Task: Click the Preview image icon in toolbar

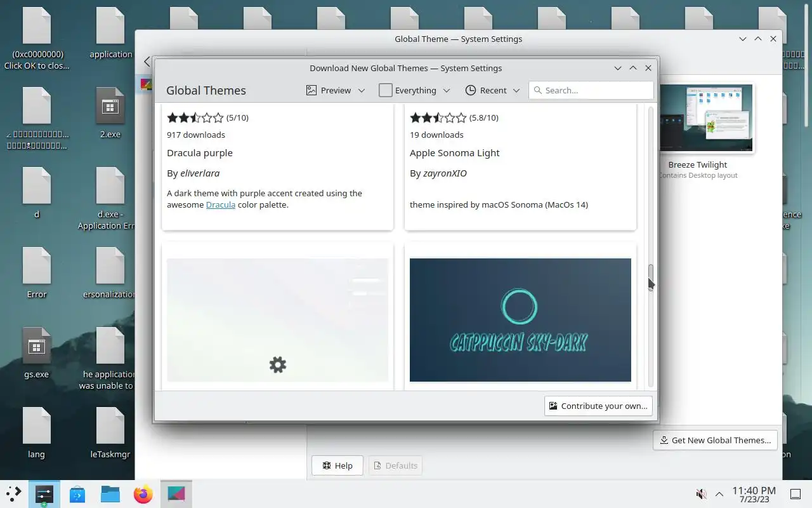Action: pos(311,90)
